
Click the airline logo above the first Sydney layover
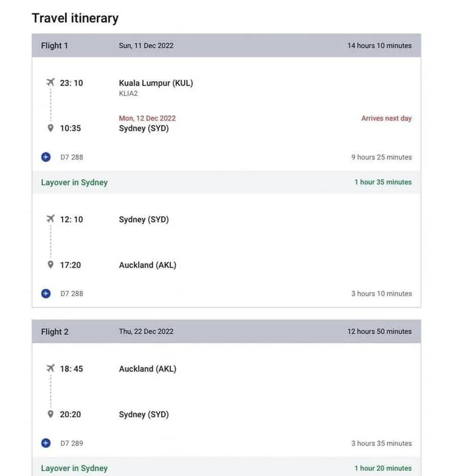[46, 157]
